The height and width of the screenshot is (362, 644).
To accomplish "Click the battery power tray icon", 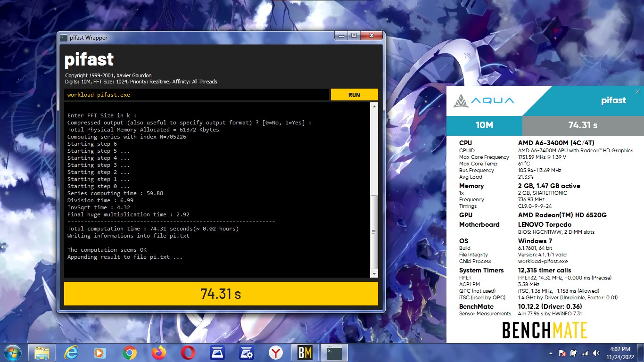I will [x=574, y=353].
